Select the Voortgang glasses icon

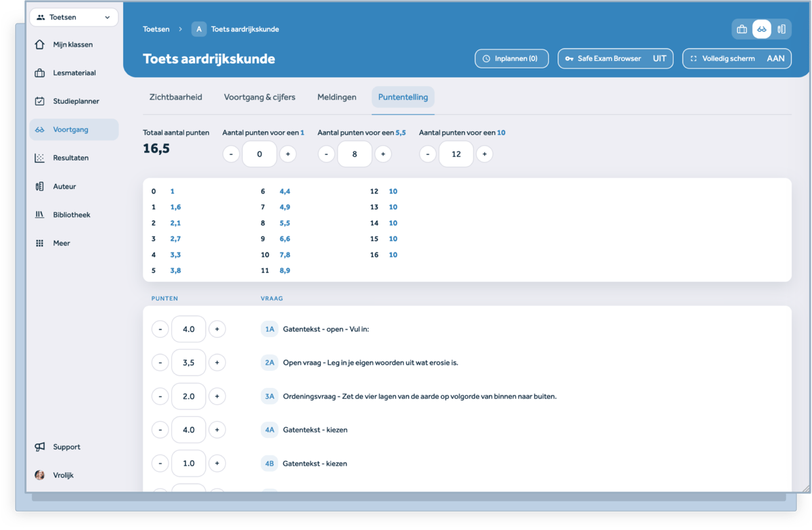41,129
